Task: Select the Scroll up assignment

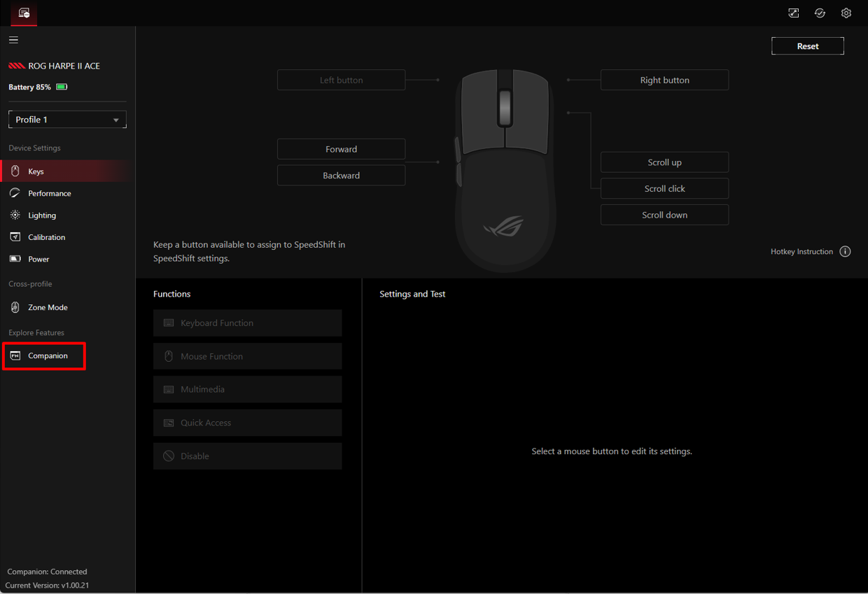Action: coord(664,162)
